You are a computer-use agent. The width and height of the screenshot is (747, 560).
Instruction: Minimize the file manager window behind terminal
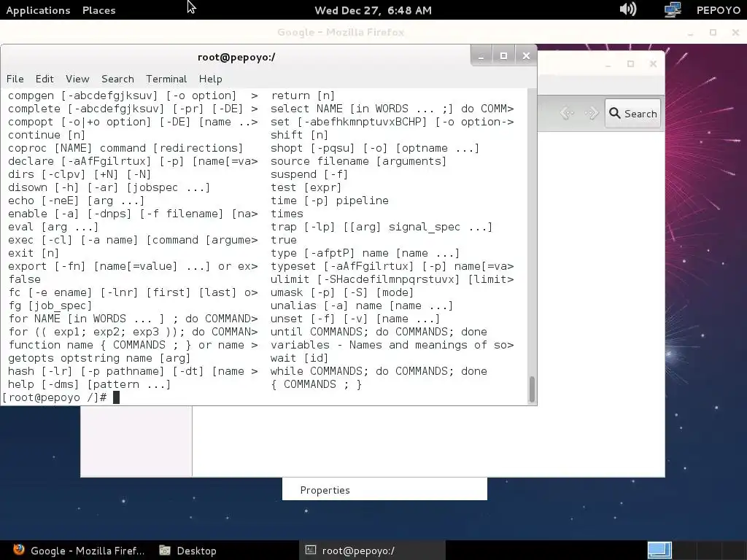click(608, 64)
